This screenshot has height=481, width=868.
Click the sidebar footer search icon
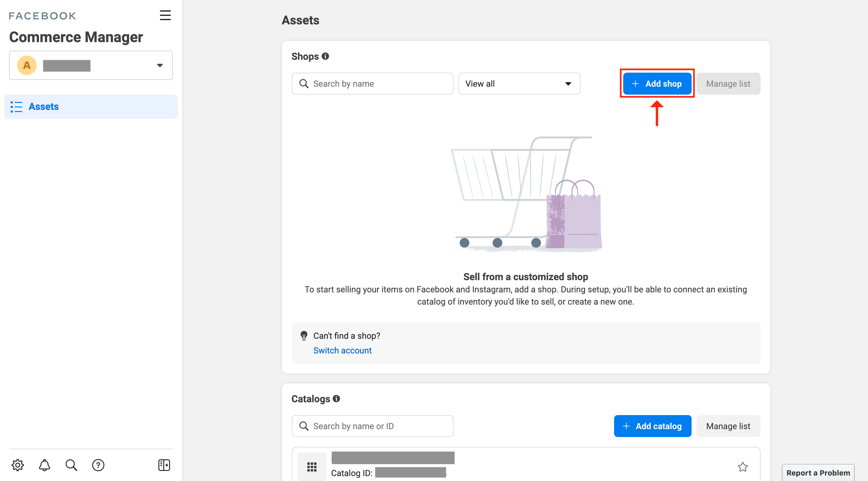[71, 465]
